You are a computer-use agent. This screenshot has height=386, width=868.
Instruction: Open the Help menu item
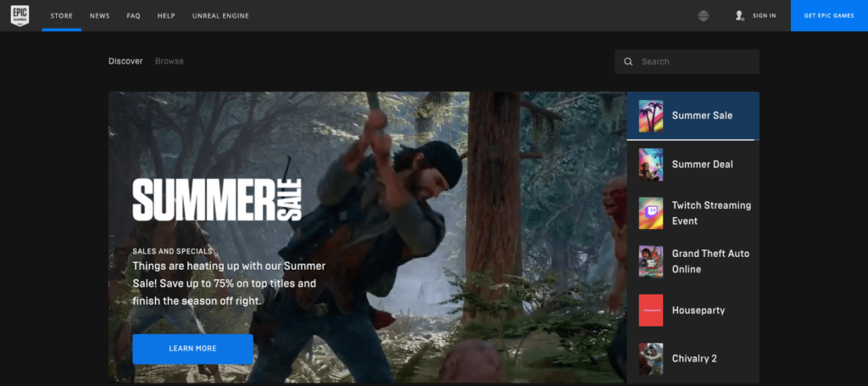[x=166, y=15]
